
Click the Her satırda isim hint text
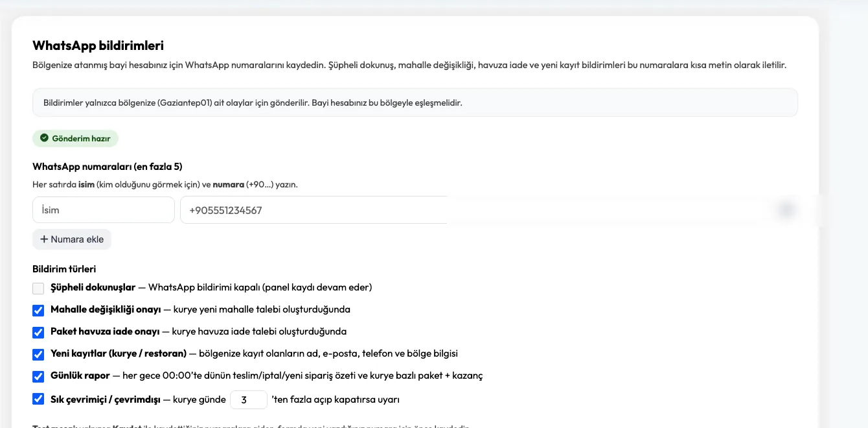[x=165, y=184]
